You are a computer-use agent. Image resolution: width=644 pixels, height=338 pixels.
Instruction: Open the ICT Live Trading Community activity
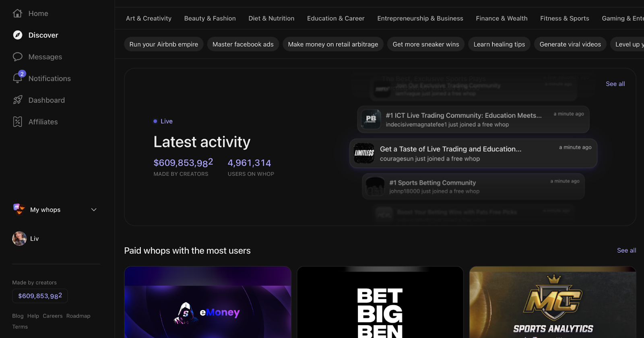(x=473, y=120)
